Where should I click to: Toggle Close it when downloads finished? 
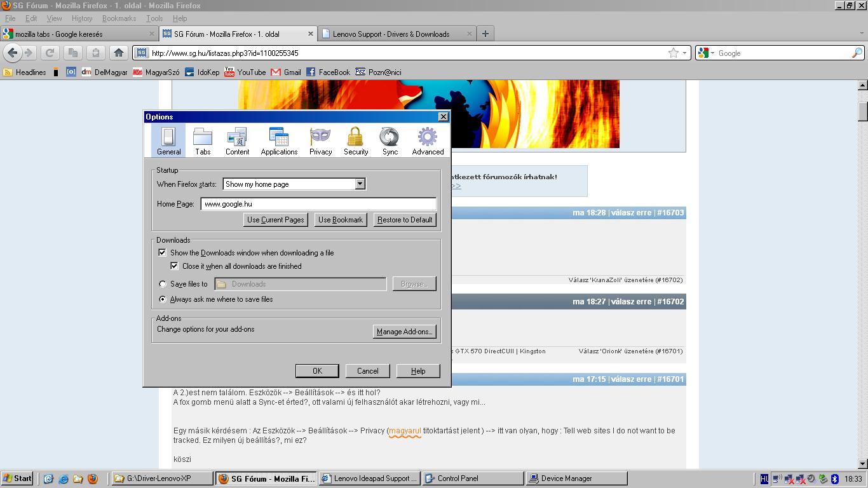175,266
